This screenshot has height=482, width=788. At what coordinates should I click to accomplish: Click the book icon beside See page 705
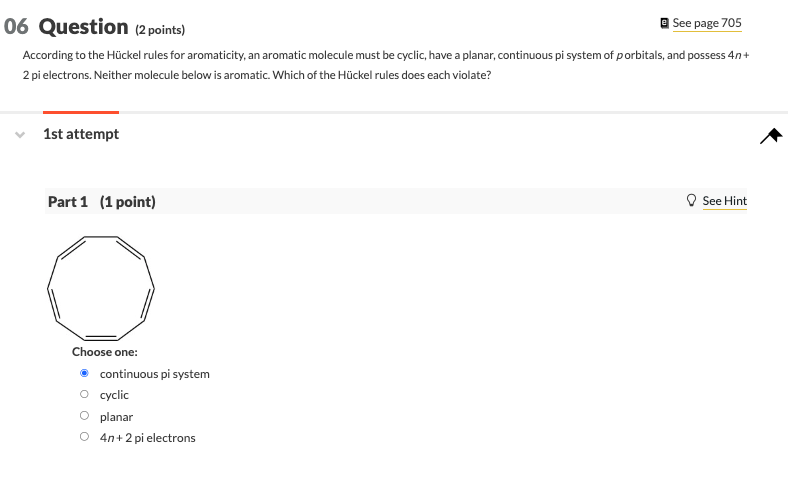(x=664, y=23)
